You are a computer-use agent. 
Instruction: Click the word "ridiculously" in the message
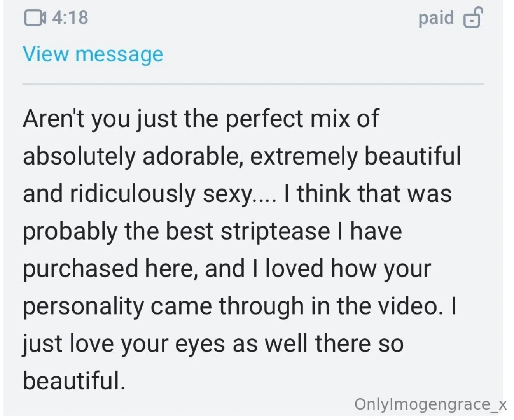pyautogui.click(x=133, y=194)
